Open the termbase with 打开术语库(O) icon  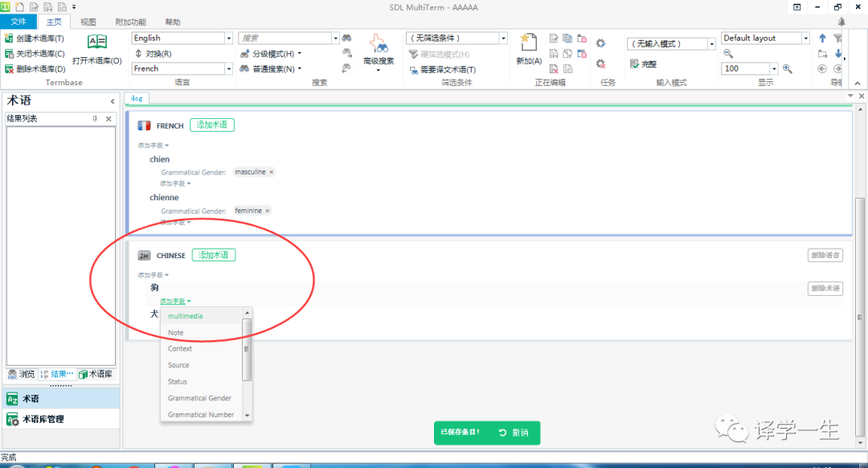click(x=97, y=42)
